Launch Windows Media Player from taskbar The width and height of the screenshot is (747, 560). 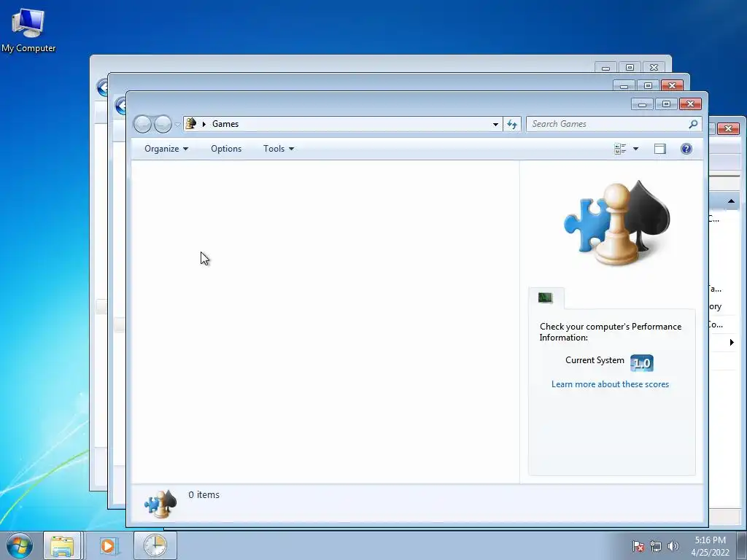109,545
